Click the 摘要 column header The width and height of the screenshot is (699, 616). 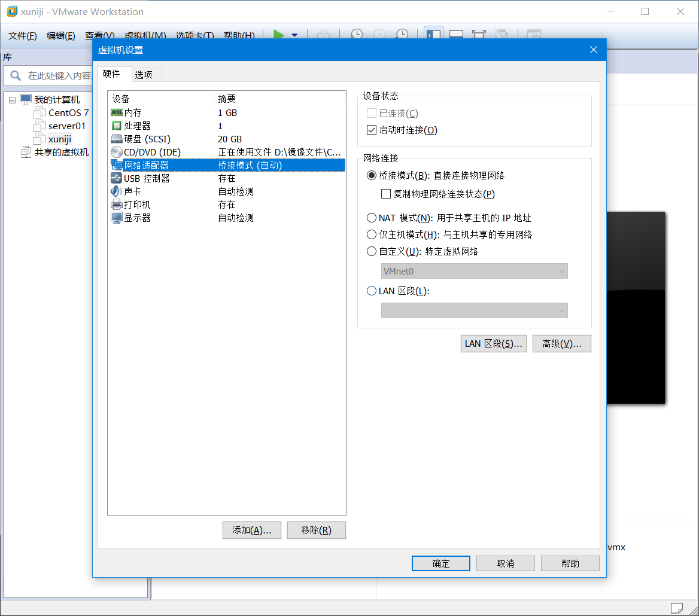pyautogui.click(x=279, y=99)
